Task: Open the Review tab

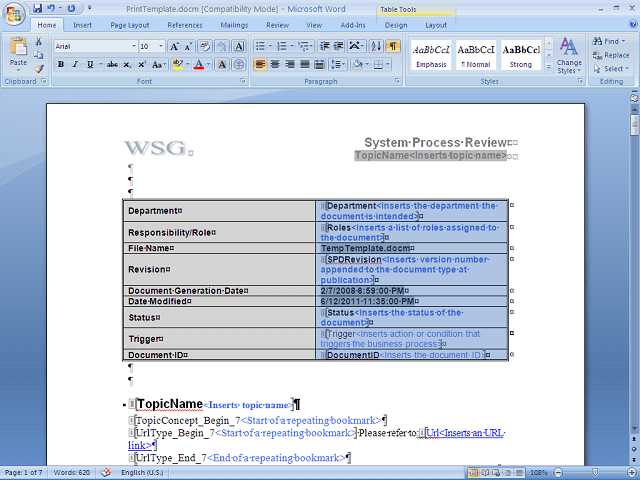Action: (278, 25)
